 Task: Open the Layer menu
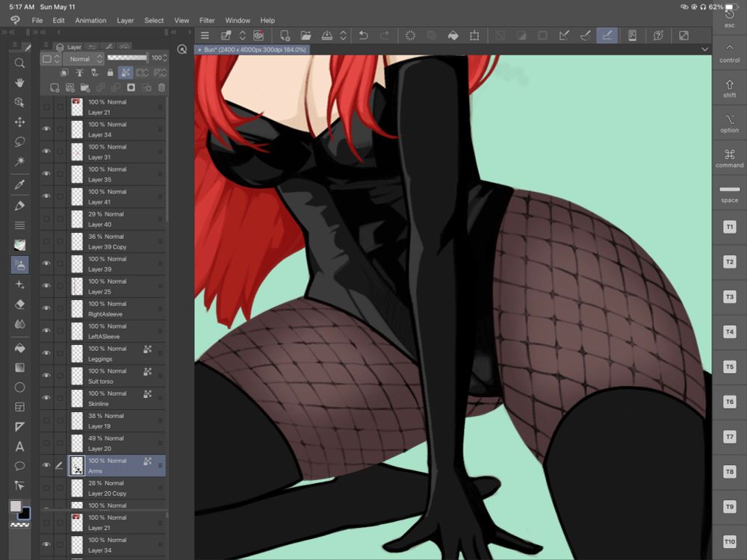click(x=125, y=20)
